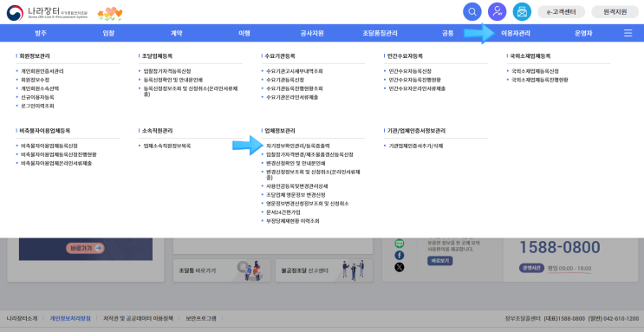Screen dimensions: 644x332
Task: Open the 공통 menu
Action: (x=447, y=33)
